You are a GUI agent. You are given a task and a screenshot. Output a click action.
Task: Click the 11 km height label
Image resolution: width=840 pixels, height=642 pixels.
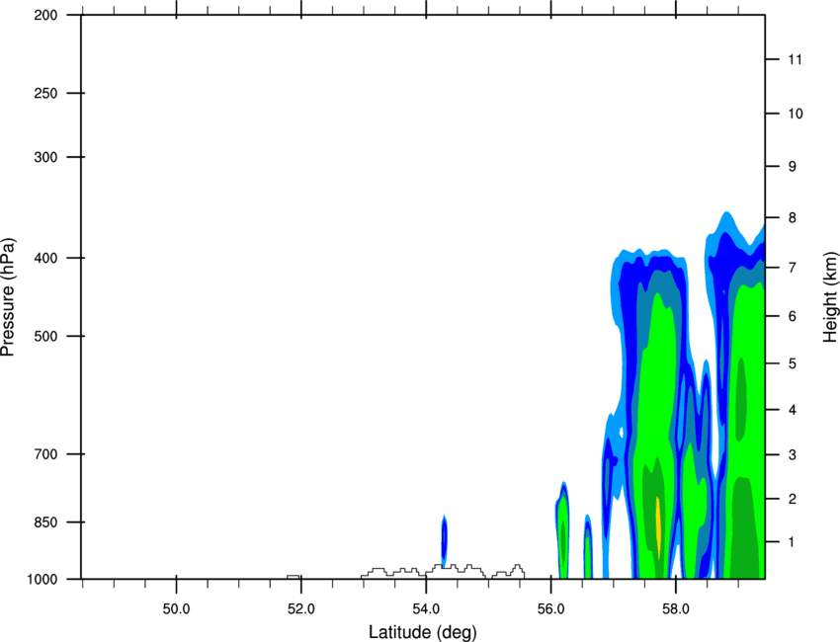(x=796, y=59)
